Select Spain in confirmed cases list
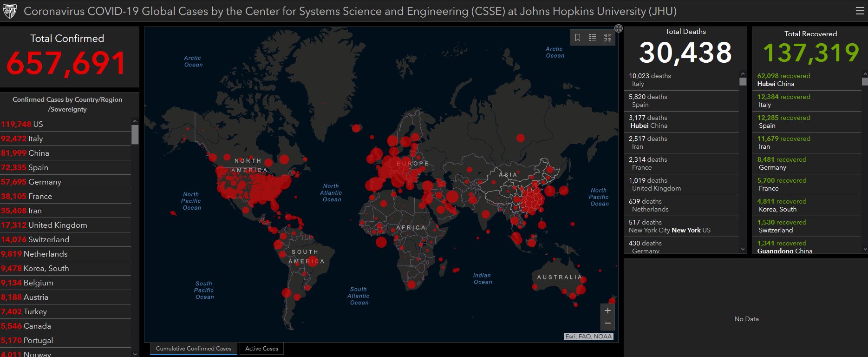The height and width of the screenshot is (357, 868). pos(65,167)
